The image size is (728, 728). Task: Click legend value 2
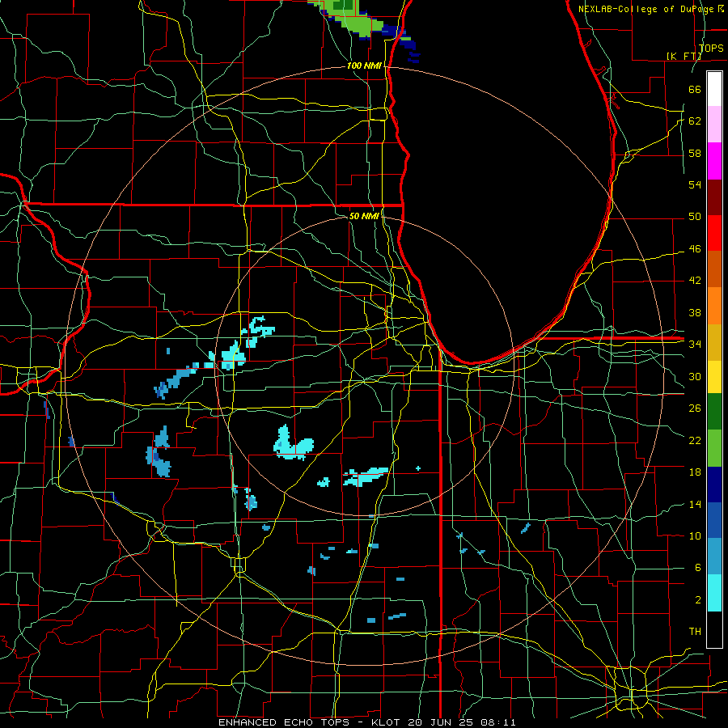coord(697,600)
